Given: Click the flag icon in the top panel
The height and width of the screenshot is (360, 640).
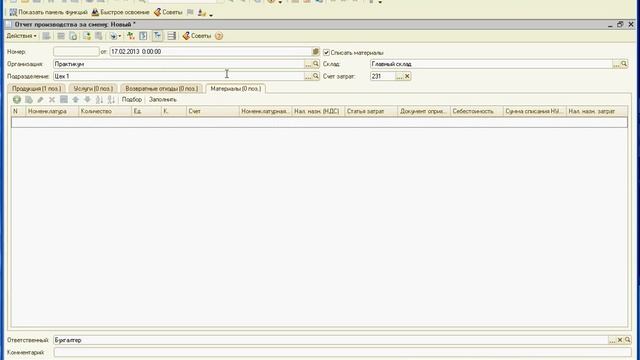Looking at the screenshot, I should point(190,12).
